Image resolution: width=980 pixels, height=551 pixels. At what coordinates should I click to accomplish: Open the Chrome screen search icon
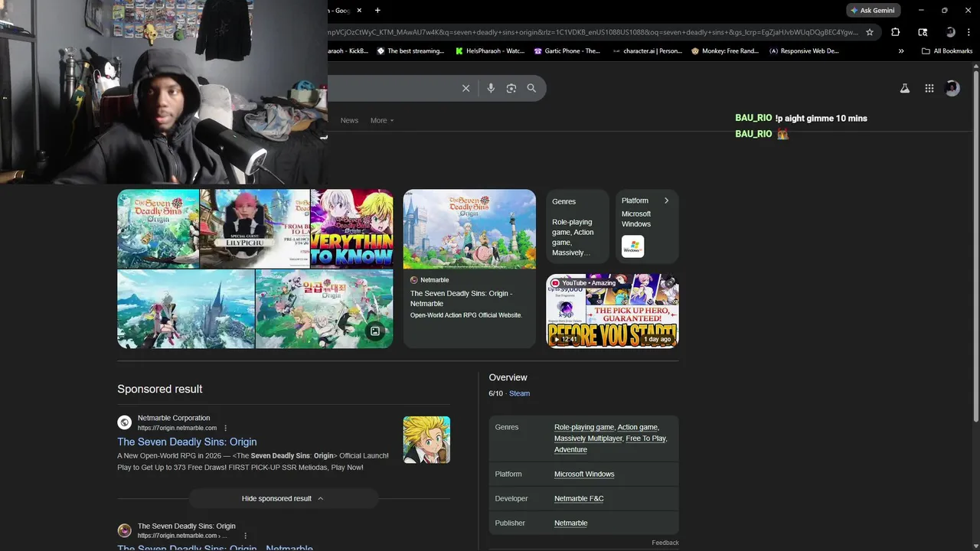923,32
